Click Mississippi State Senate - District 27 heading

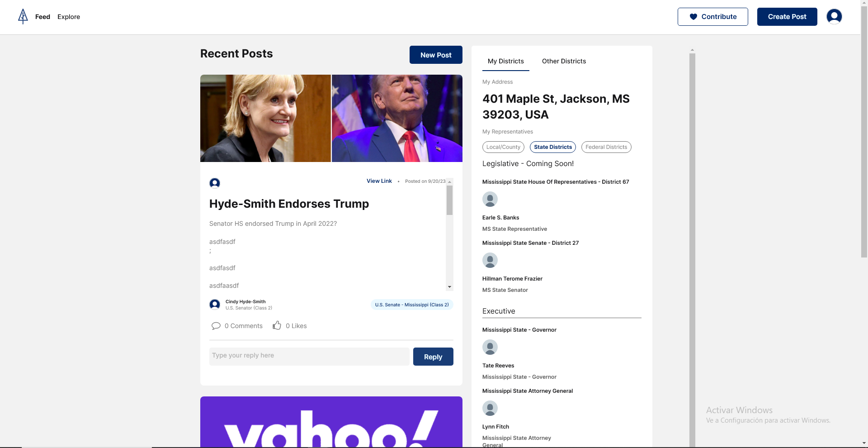pos(530,243)
